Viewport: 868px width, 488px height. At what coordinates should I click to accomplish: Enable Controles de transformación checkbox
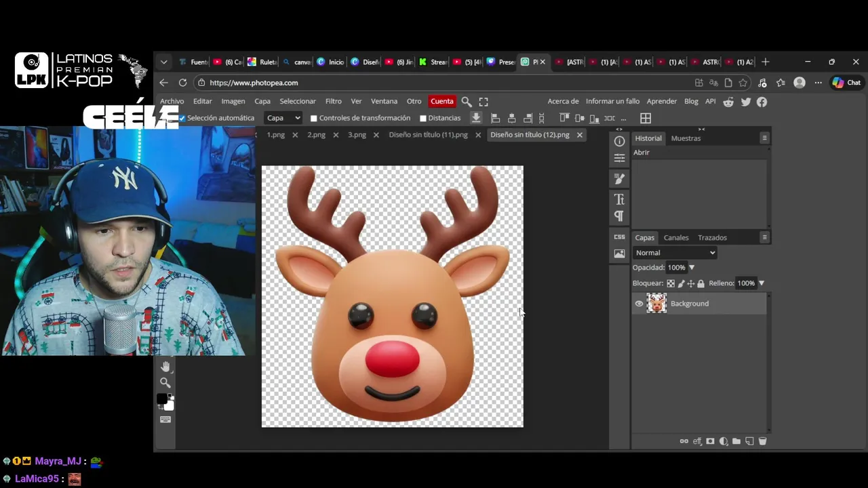pos(314,119)
